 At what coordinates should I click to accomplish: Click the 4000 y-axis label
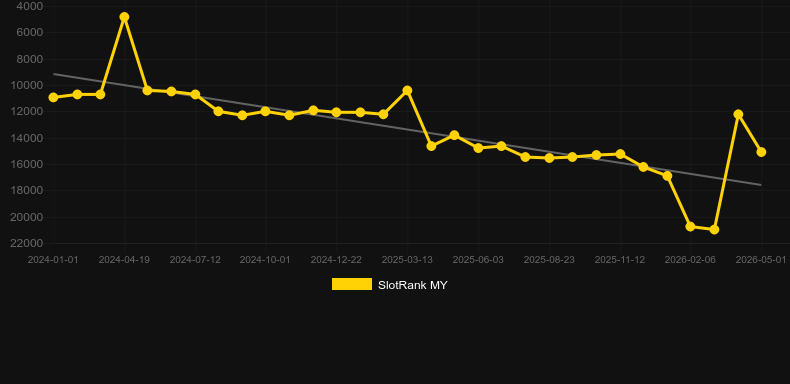pos(30,6)
